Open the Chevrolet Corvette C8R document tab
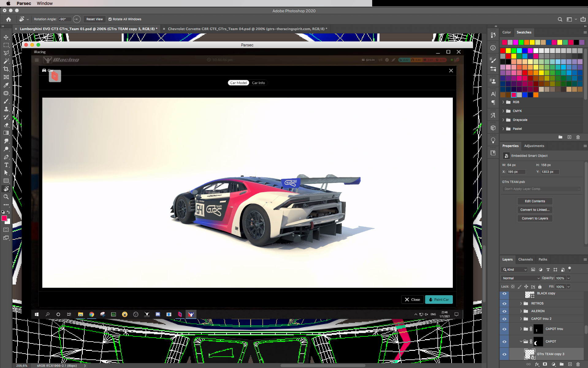This screenshot has width=588, height=368. 247,29
